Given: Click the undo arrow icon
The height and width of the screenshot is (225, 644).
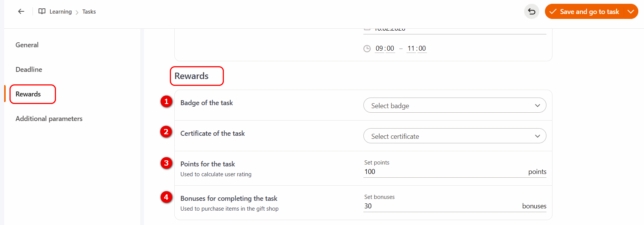Looking at the screenshot, I should tap(531, 11).
